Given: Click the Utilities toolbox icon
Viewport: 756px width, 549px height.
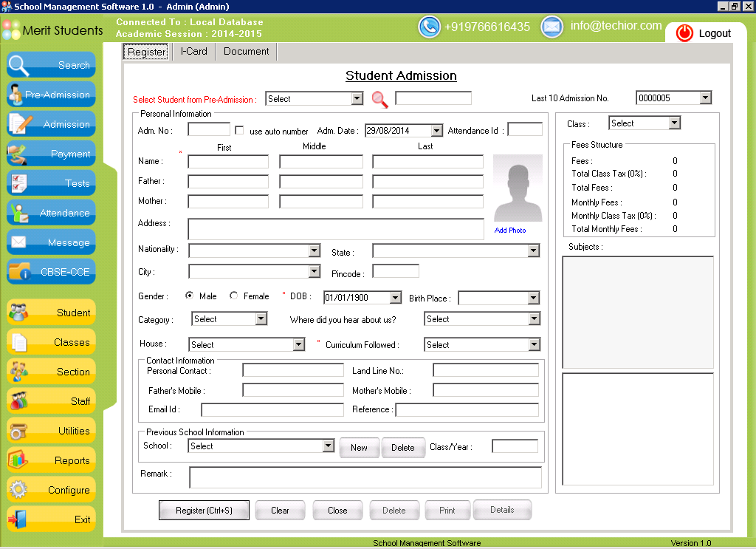Looking at the screenshot, I should 18,431.
